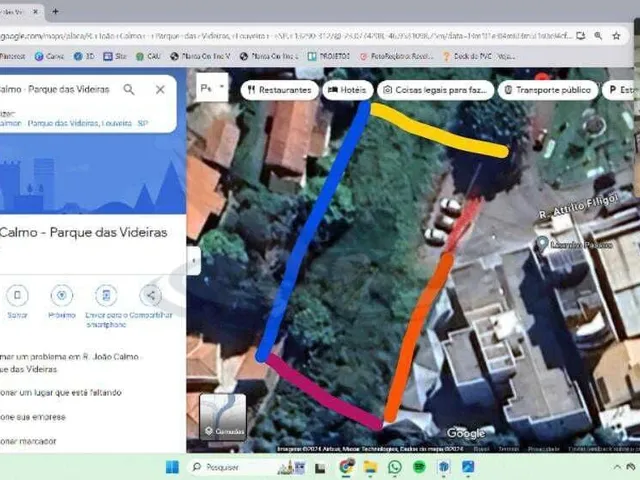Open File Explorer from the taskbar
Viewport: 640px width, 480px height.
click(x=370, y=467)
